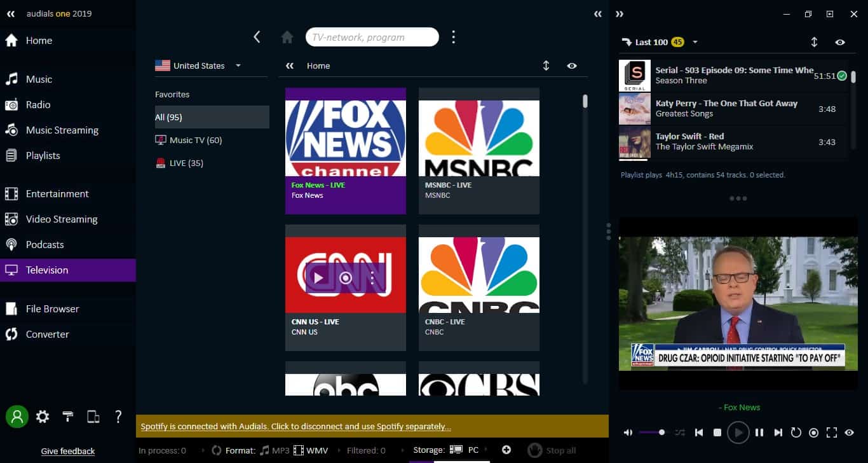Click the Video Streaming film icon
Viewport: 868px width, 463px height.
(11, 219)
